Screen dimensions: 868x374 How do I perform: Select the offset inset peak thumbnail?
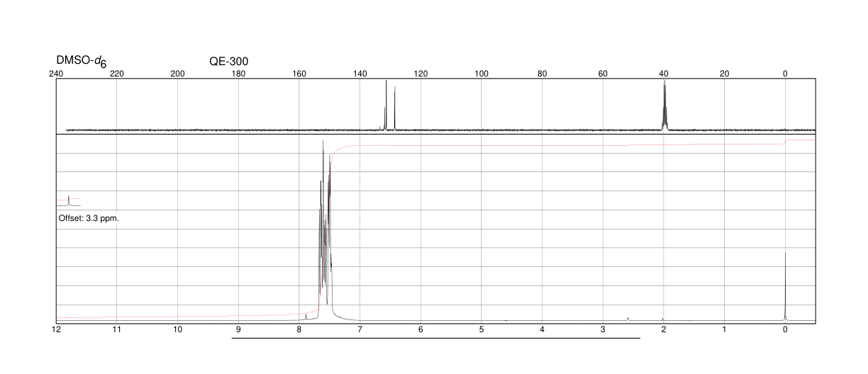[69, 200]
